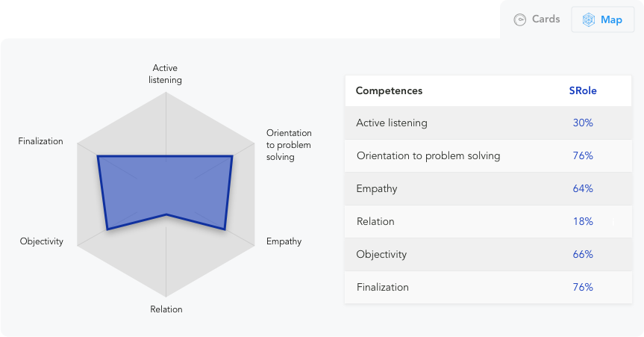Screen dimensions: 644x337
Task: Switch to the Cards tab
Action: point(537,19)
